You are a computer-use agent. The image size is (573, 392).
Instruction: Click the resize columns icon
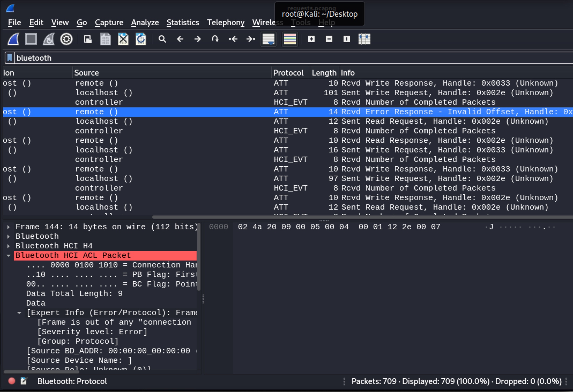(x=364, y=39)
